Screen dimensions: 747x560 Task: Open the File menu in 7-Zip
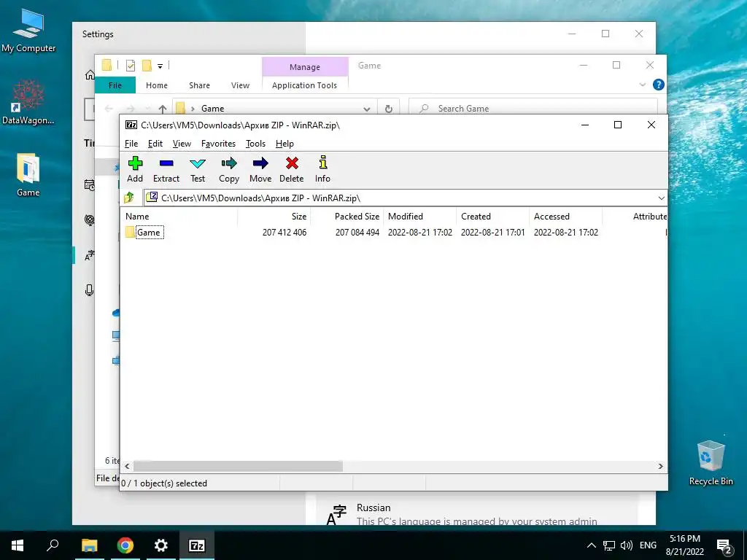pos(131,144)
